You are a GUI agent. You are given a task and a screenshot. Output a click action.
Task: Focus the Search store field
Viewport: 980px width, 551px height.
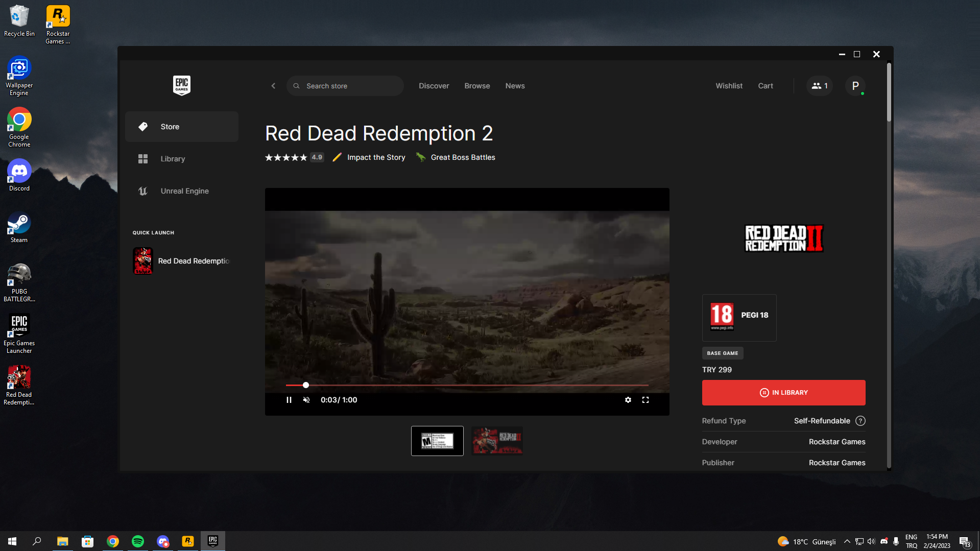pyautogui.click(x=345, y=86)
